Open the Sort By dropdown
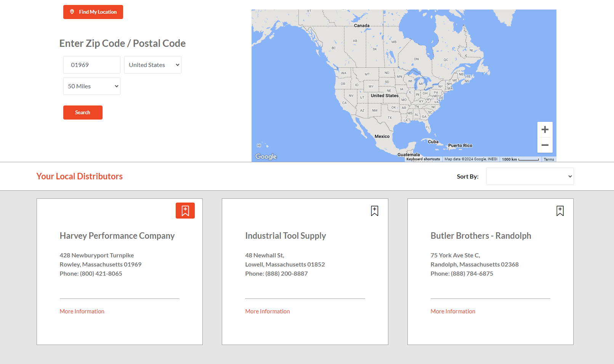The width and height of the screenshot is (614, 364). pos(530,176)
